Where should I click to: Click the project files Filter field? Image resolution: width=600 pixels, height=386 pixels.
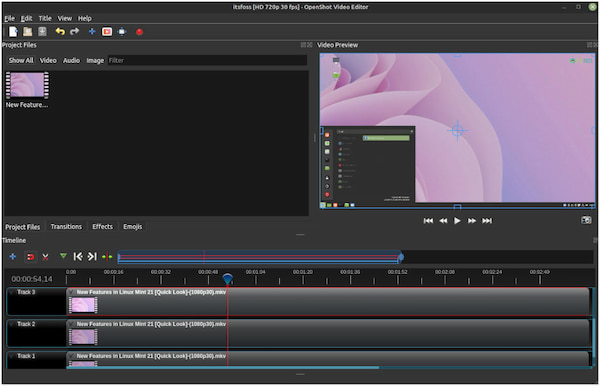point(207,60)
